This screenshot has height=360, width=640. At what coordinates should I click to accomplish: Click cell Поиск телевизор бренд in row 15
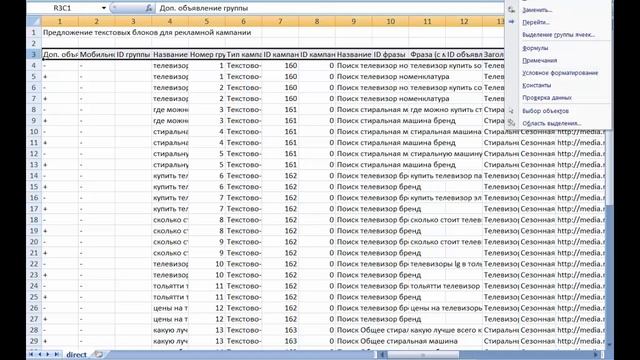pyautogui.click(x=379, y=187)
